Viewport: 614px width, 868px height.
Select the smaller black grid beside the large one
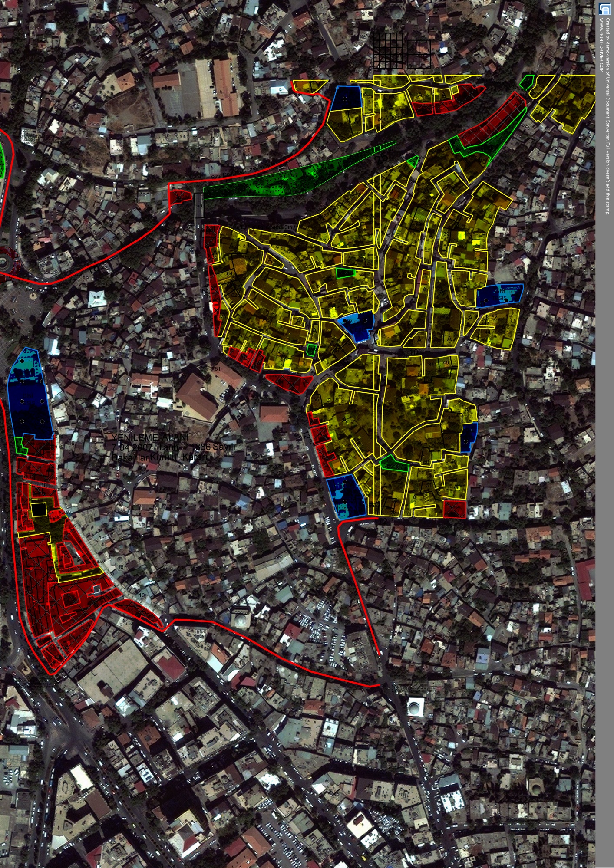419,55
